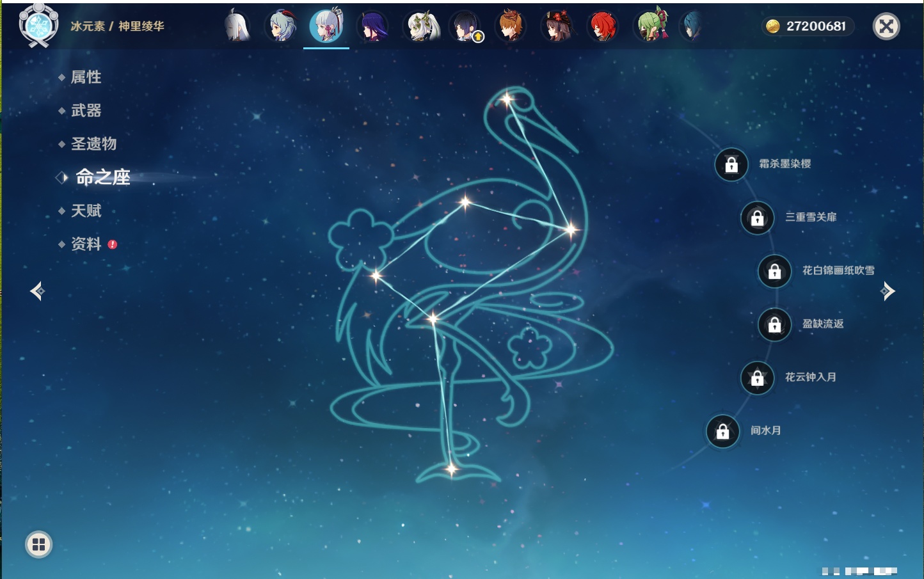Select the orange-haired Tartaglia avatar
This screenshot has width=924, height=579.
[x=510, y=27]
